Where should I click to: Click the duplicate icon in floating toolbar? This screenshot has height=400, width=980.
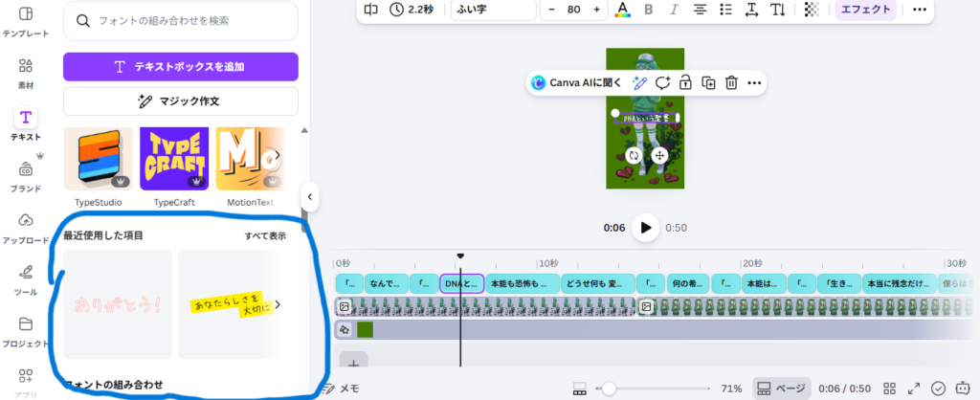(708, 83)
